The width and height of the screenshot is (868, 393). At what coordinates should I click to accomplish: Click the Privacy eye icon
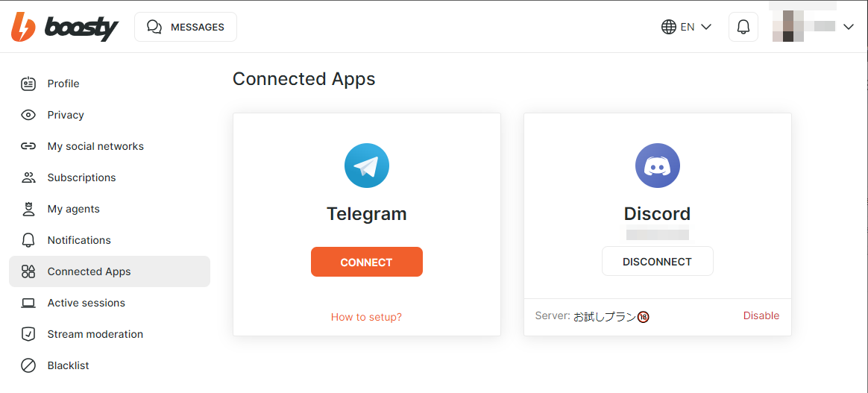pyautogui.click(x=28, y=115)
